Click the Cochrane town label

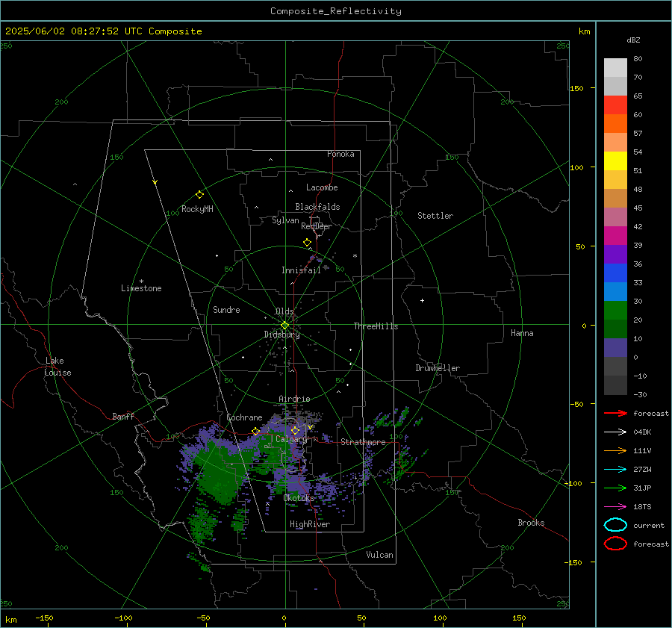244,417
